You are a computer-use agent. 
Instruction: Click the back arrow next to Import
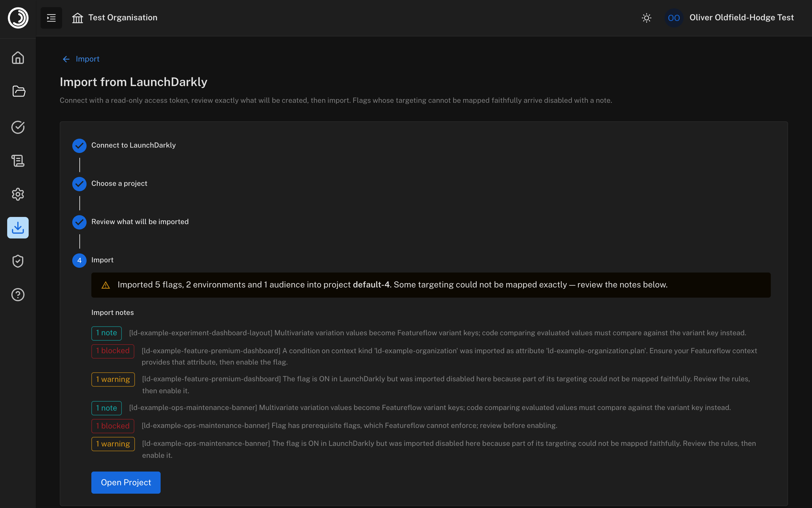pyautogui.click(x=66, y=59)
